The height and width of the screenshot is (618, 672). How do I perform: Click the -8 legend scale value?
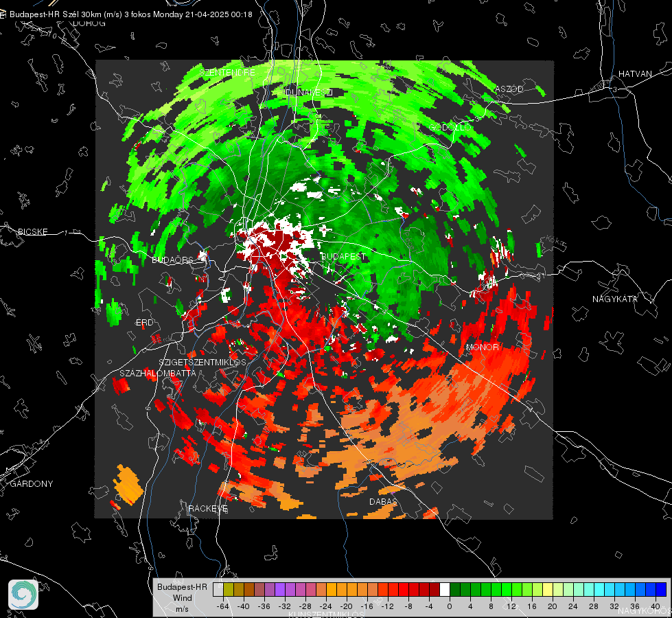click(x=408, y=606)
